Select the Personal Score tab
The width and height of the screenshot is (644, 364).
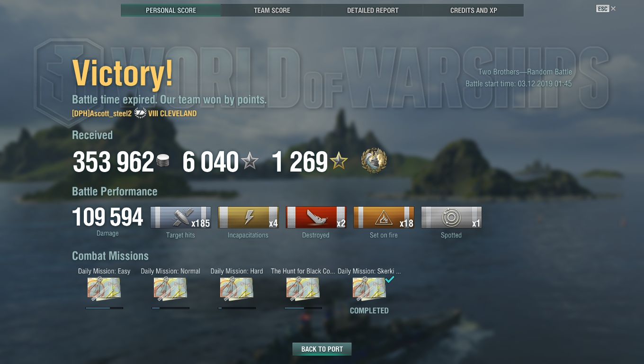[171, 10]
